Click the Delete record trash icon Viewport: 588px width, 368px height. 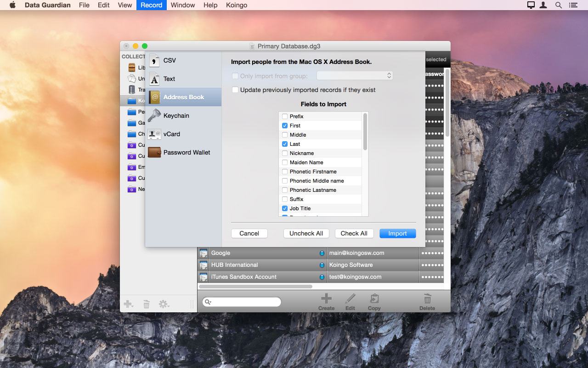(427, 302)
